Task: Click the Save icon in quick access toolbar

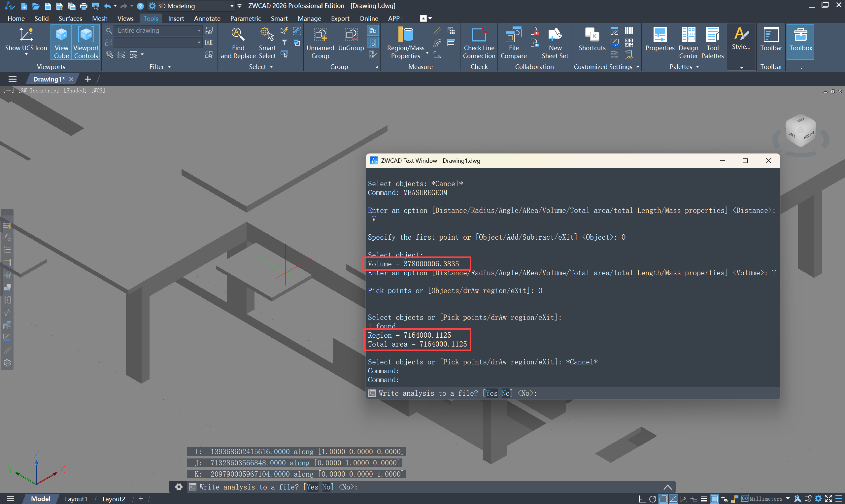Action: pyautogui.click(x=48, y=6)
